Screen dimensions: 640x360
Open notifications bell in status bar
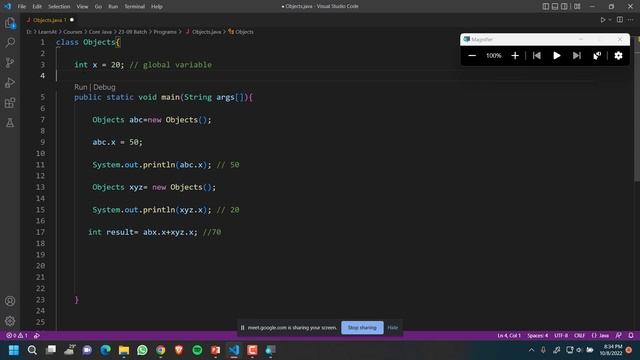(x=631, y=336)
